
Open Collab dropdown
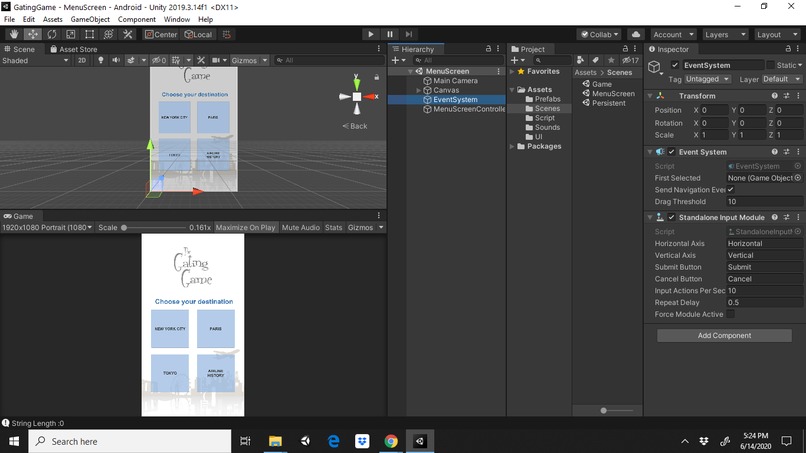599,34
